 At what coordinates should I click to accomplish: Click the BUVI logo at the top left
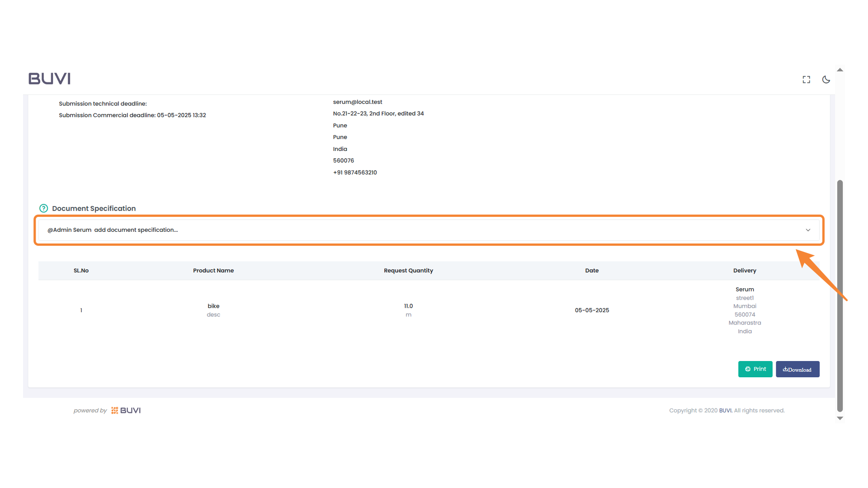[x=49, y=78]
